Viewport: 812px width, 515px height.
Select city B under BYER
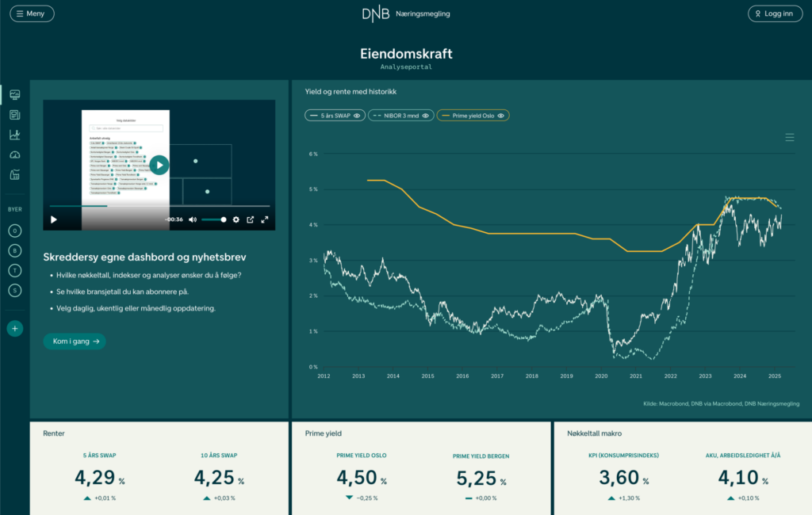(14, 251)
